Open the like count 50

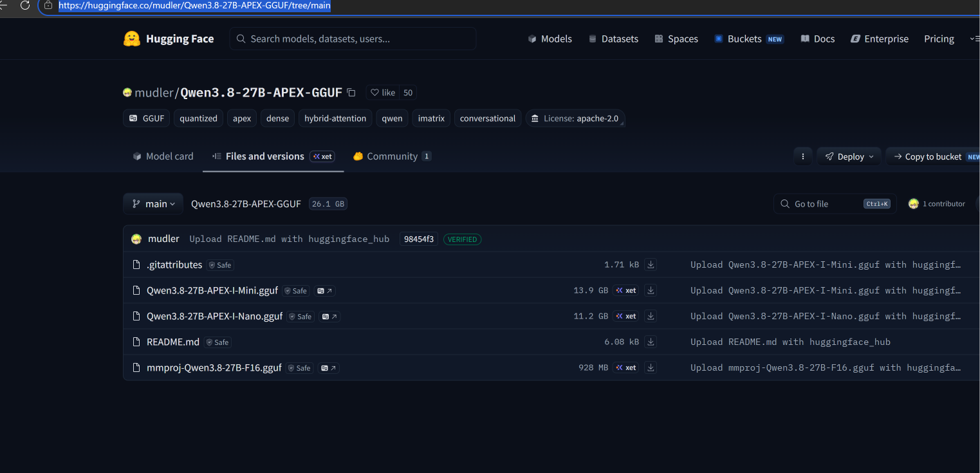point(408,93)
